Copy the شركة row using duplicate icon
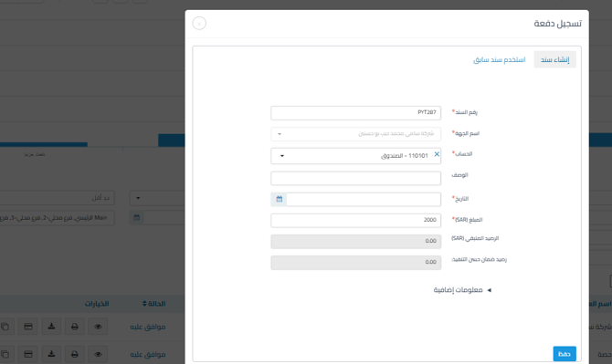This screenshot has width=612, height=364. [5, 327]
